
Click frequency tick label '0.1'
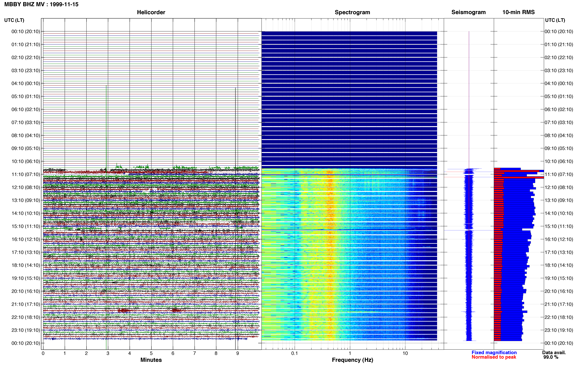tap(295, 353)
